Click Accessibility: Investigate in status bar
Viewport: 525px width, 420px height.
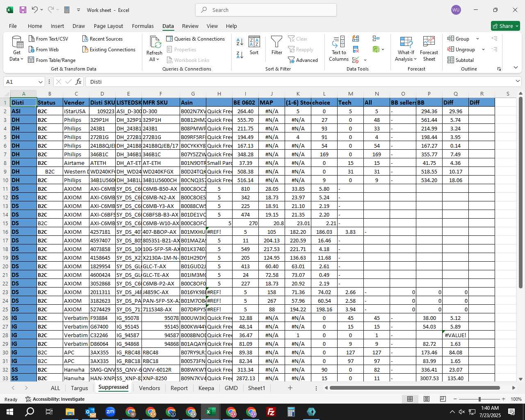(55, 399)
